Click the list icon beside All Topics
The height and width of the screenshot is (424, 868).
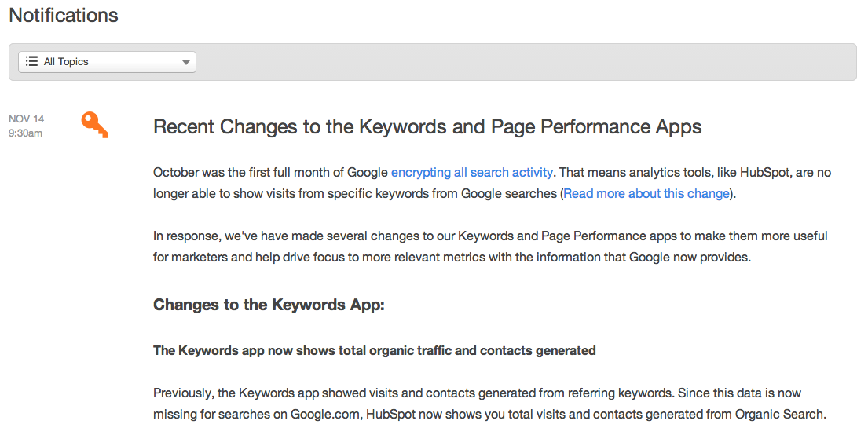[31, 61]
